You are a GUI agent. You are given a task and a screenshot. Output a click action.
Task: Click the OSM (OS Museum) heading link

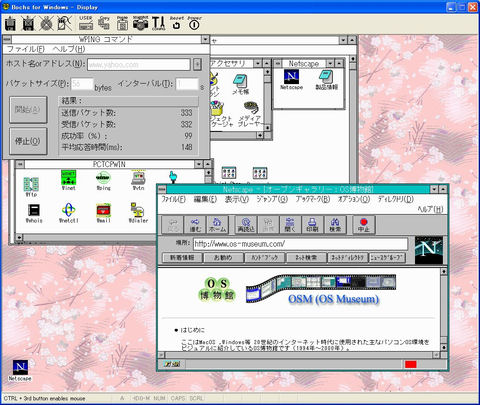coord(333,299)
